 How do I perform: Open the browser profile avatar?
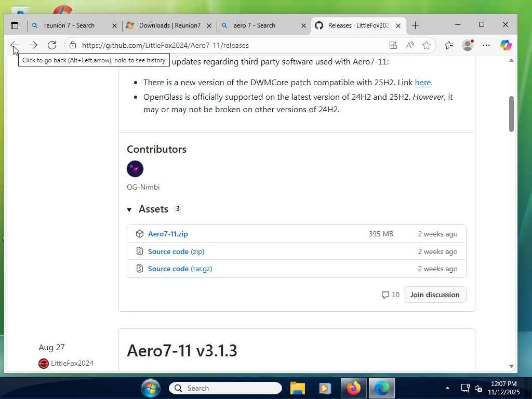coord(468,45)
